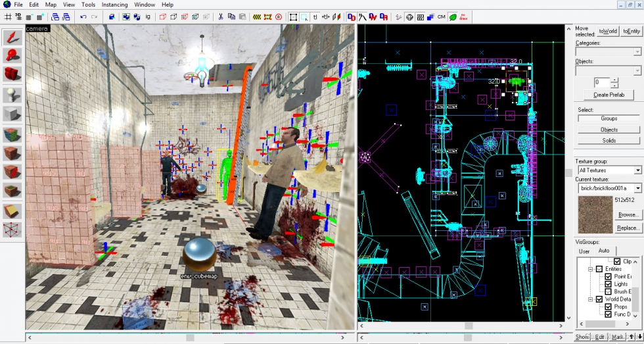Open the Current texture dropdown
This screenshot has width=644, height=344.
click(x=637, y=188)
